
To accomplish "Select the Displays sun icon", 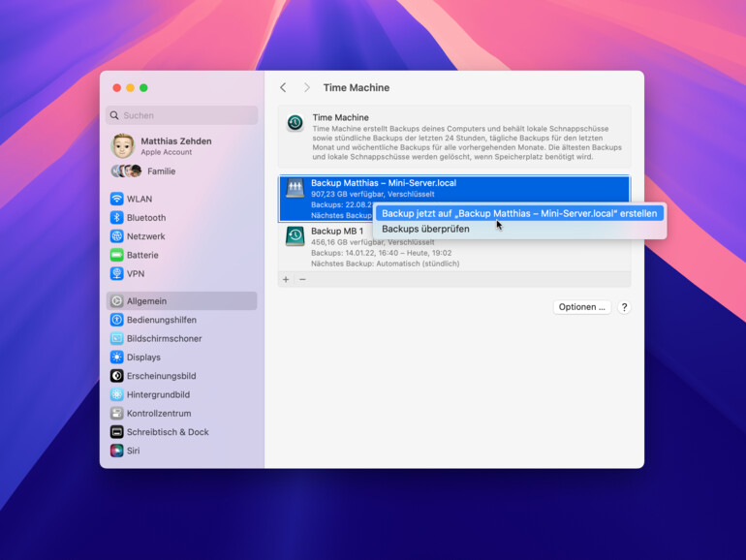I will coord(116,358).
